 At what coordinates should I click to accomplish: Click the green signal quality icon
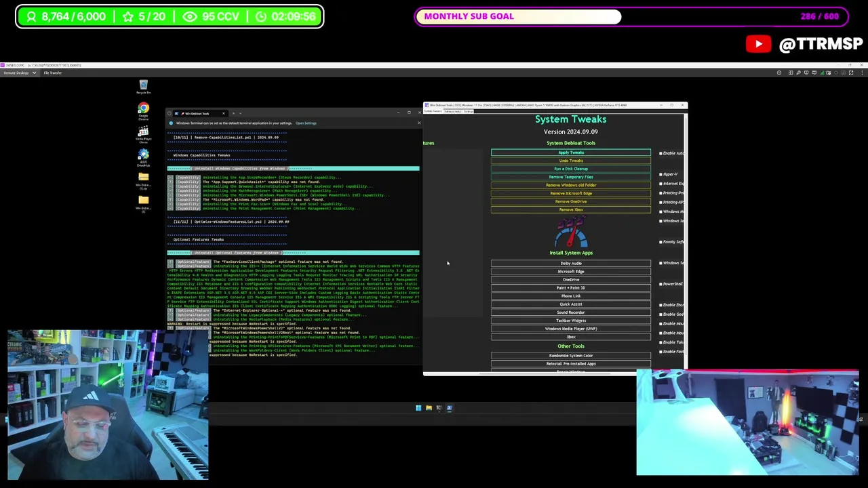point(822,73)
